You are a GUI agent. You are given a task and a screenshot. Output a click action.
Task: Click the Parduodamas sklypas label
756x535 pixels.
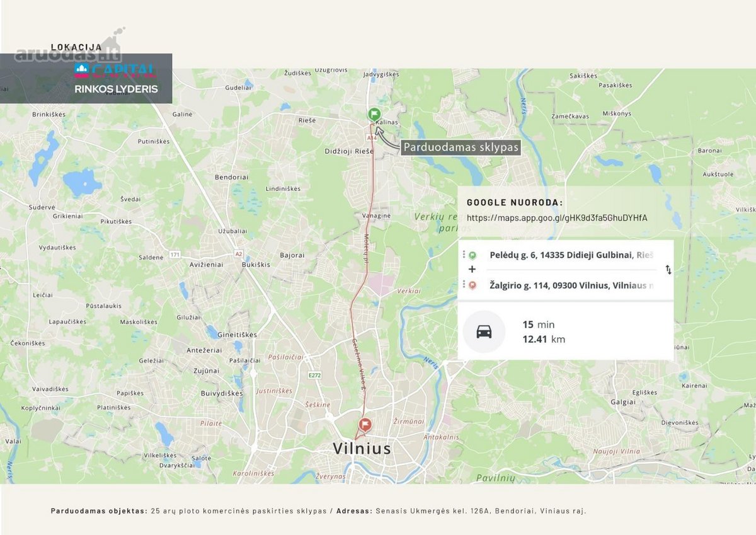click(461, 147)
